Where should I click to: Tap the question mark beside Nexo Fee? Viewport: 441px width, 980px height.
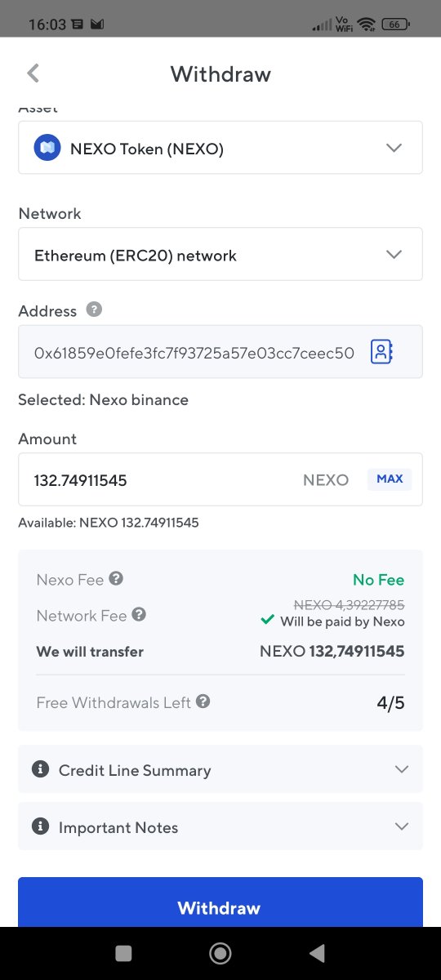click(116, 579)
